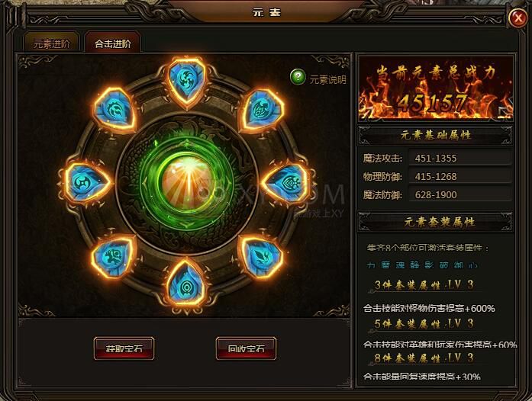Select the right-side blue gem slot

pos(287,184)
